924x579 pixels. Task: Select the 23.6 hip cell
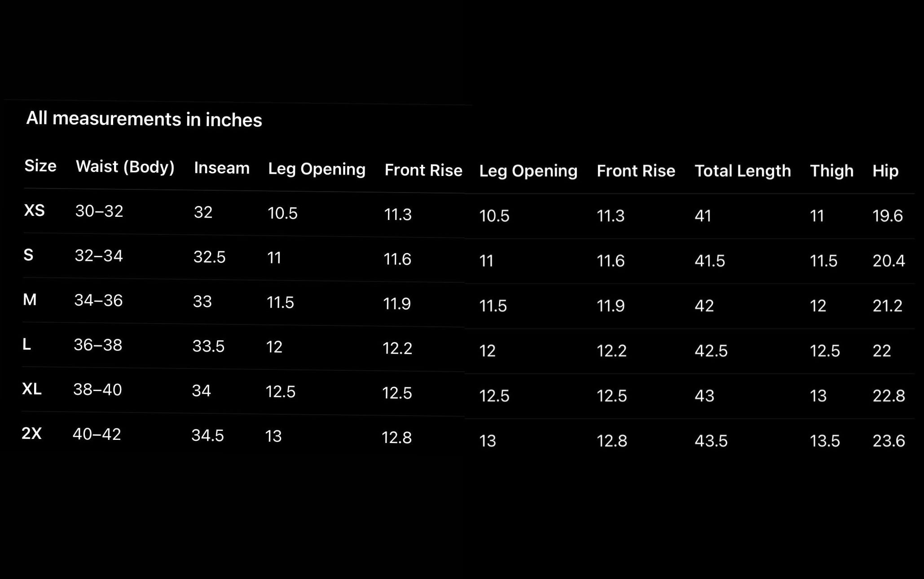coord(889,441)
